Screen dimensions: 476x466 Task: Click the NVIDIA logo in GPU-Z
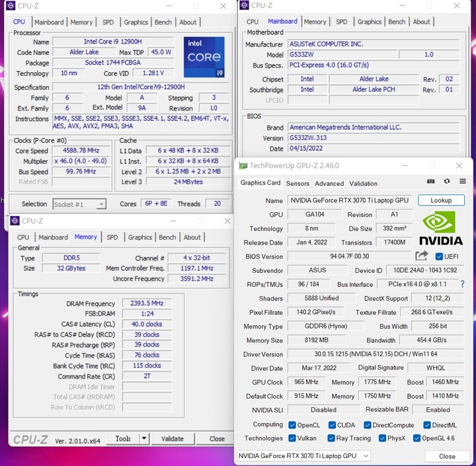coord(441,228)
